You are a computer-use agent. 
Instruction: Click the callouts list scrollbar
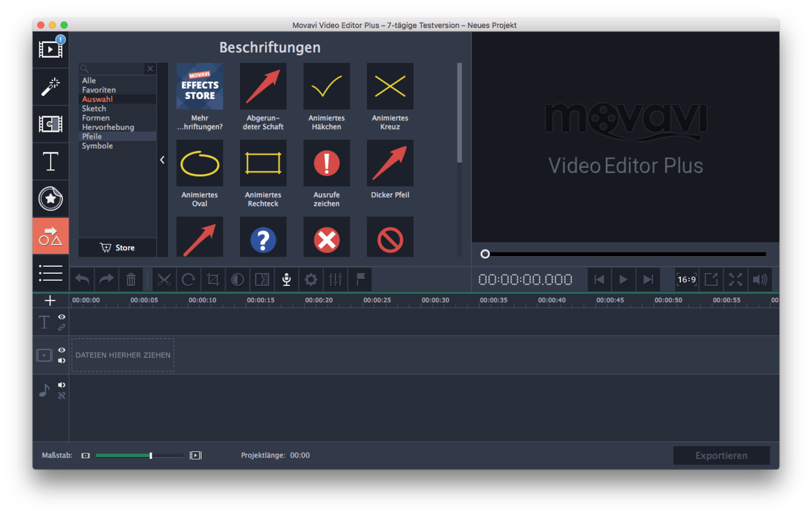click(x=459, y=113)
